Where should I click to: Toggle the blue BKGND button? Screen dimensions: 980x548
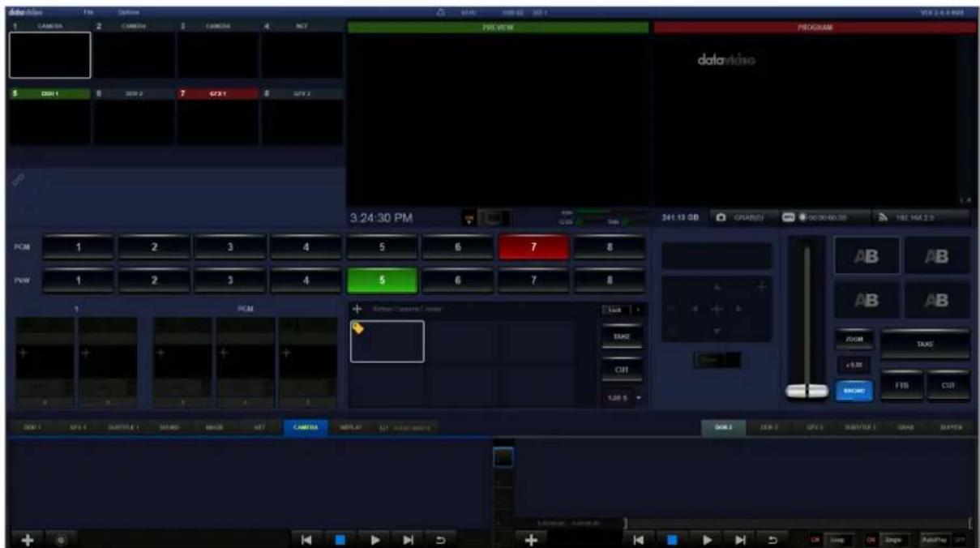pyautogui.click(x=856, y=390)
